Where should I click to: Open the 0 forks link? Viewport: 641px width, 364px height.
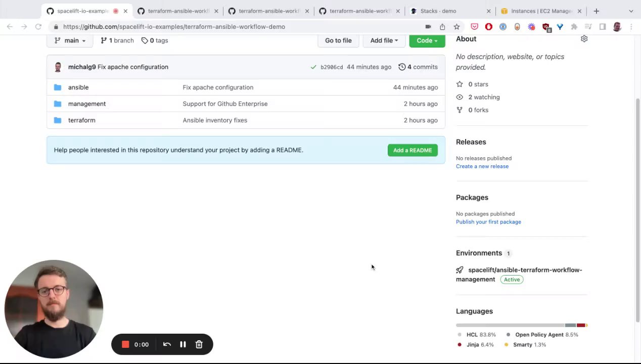[473, 110]
